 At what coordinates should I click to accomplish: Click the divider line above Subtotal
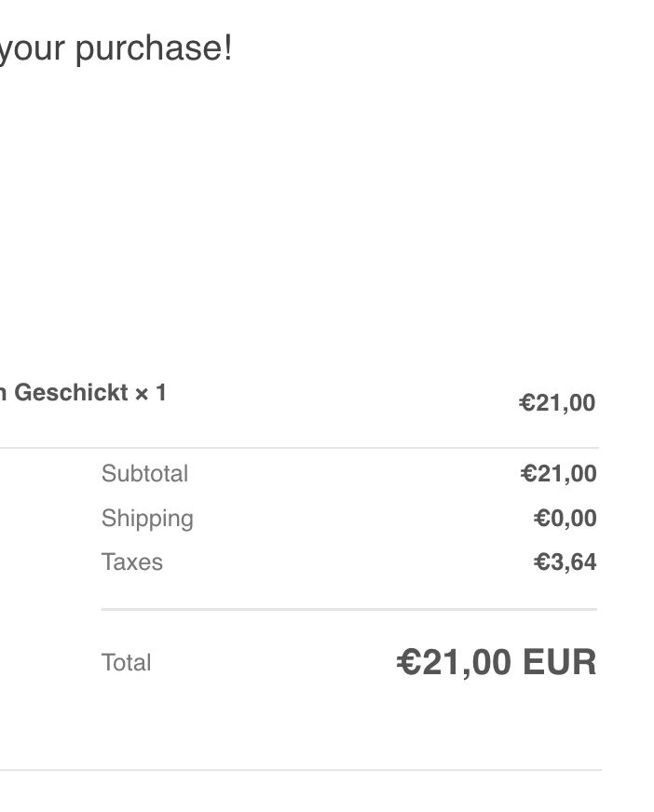pos(298,448)
